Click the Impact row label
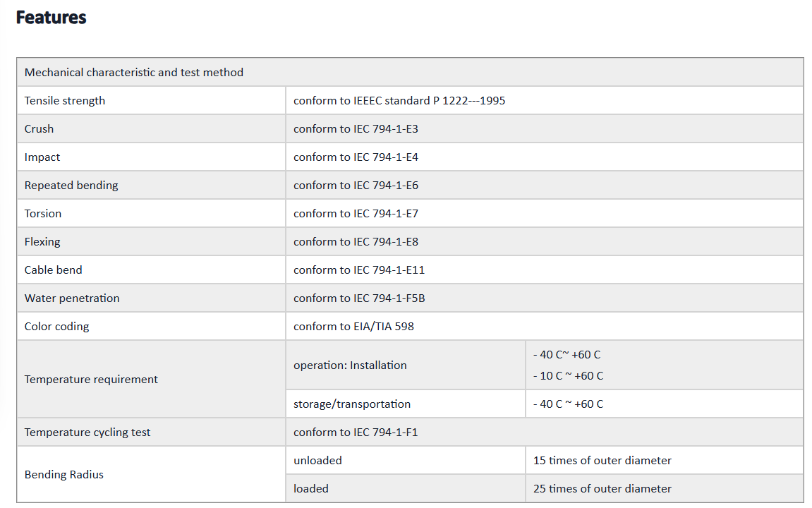The height and width of the screenshot is (508, 812). coord(42,157)
